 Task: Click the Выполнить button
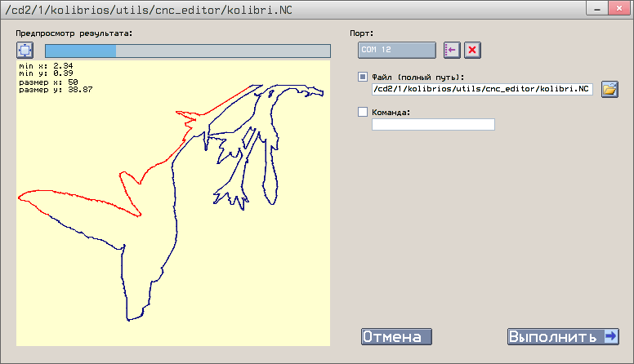(563, 336)
